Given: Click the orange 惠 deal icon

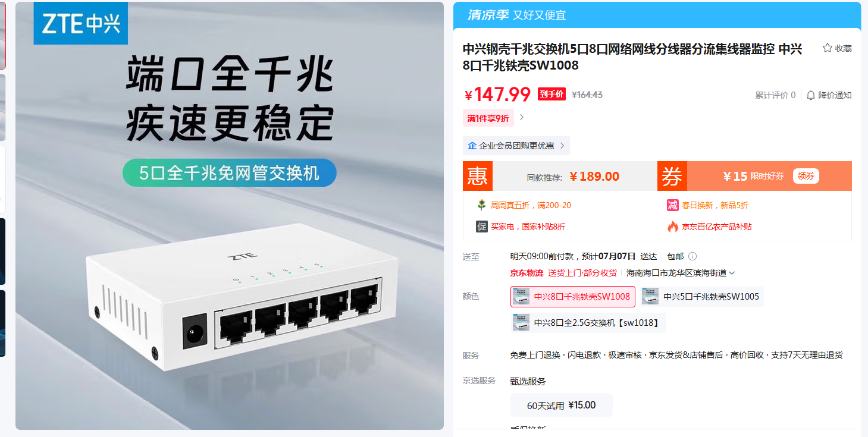Looking at the screenshot, I should (x=478, y=176).
